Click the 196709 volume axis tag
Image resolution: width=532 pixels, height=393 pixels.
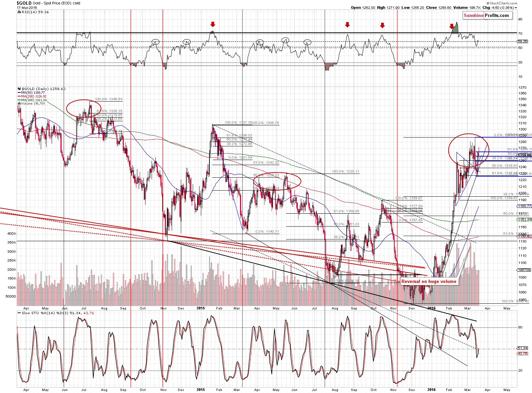524,270
